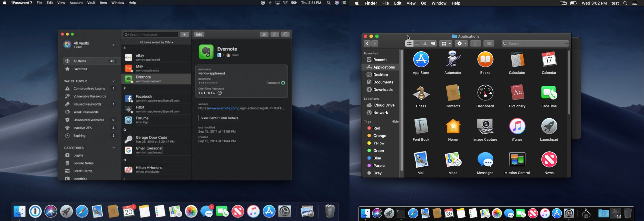
Task: Click the Finder share toolbar button
Action: tap(476, 44)
